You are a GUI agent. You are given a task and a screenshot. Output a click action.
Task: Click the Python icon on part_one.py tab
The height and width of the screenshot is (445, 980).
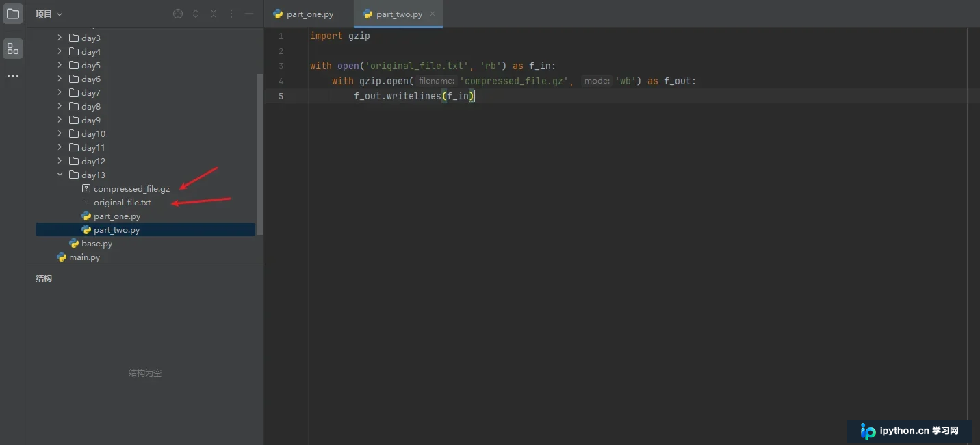point(278,14)
